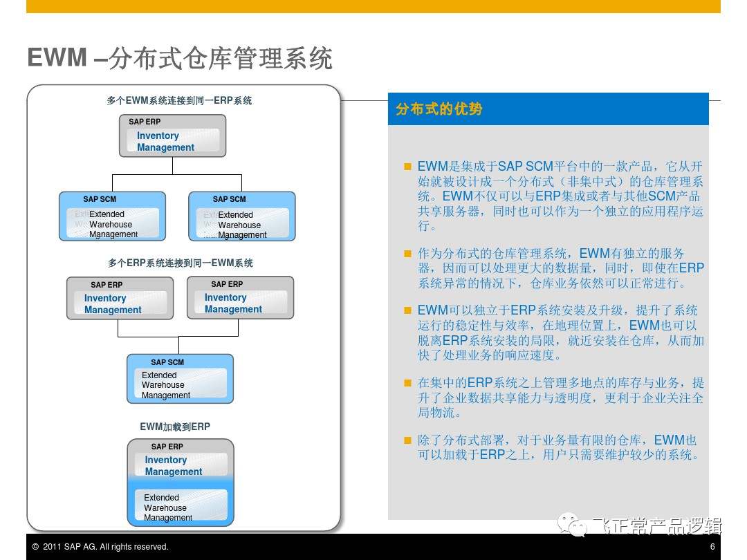This screenshot has width=747, height=560.
Task: Collapse the EWM加载到ERP diagram section
Action: tap(174, 427)
